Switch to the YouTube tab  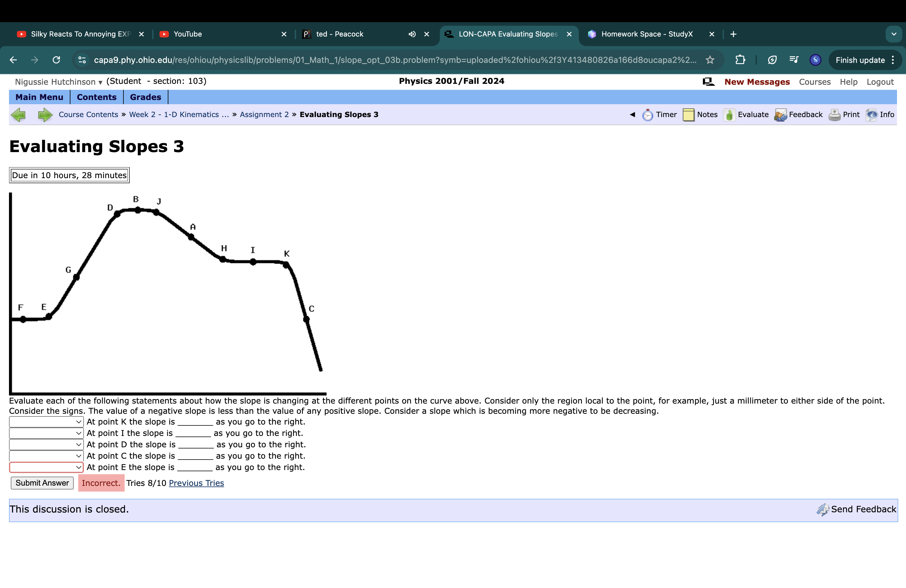point(223,34)
